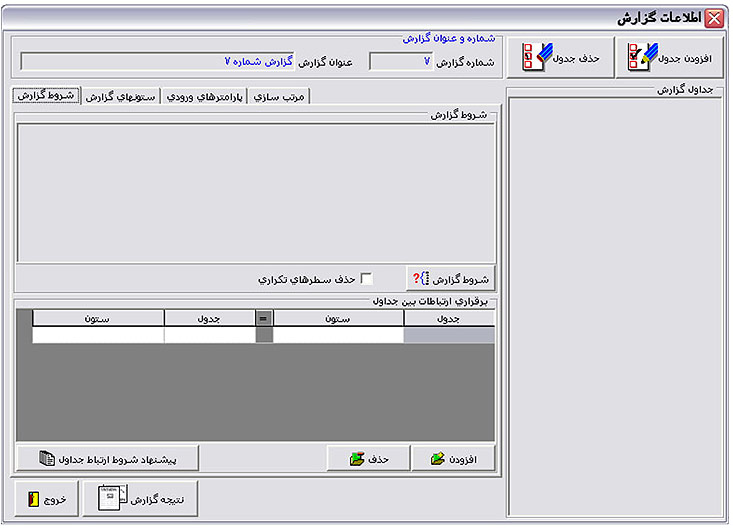Screen dimensions: 733x528
Task: Focus the عنوان گزارش title field
Action: tap(158, 62)
